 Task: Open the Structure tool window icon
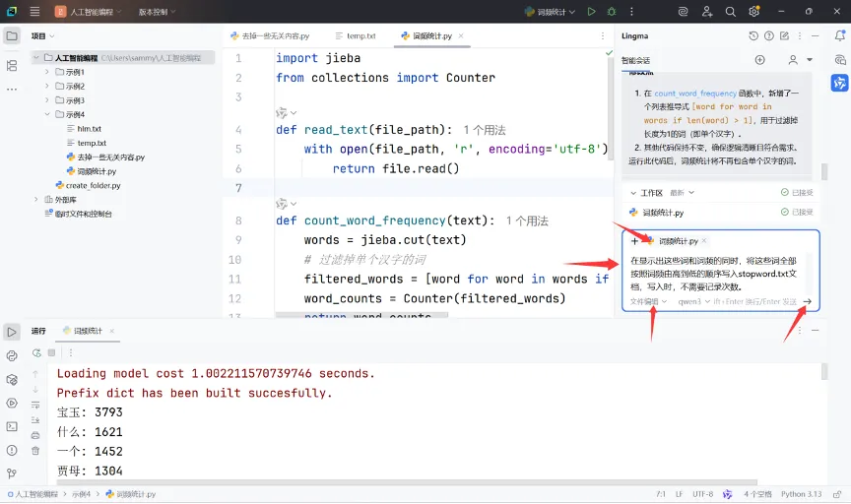(x=12, y=66)
